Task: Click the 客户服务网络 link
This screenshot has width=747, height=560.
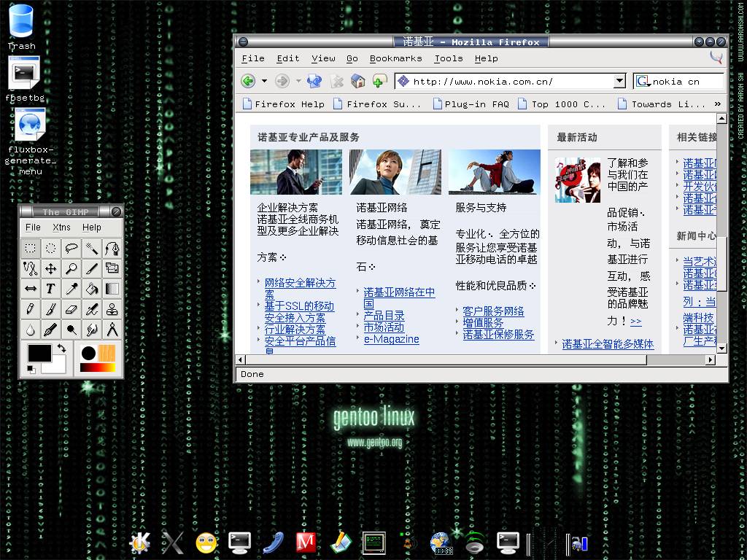Action: click(493, 311)
